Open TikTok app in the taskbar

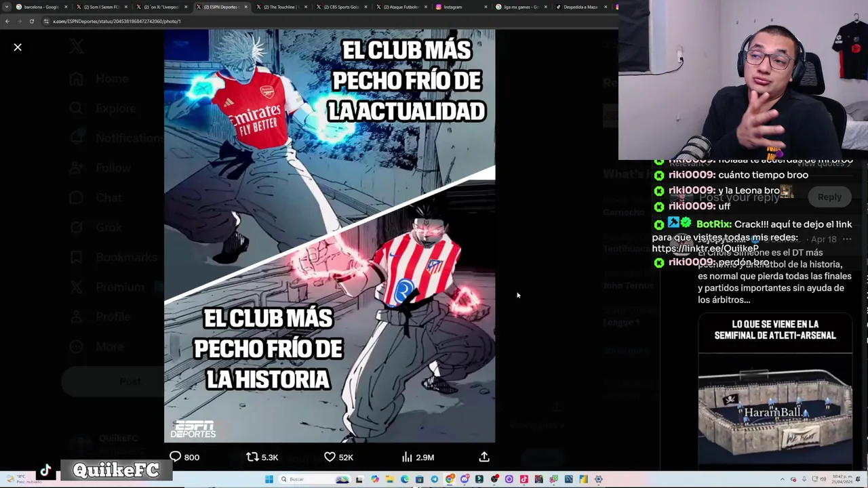(524, 479)
